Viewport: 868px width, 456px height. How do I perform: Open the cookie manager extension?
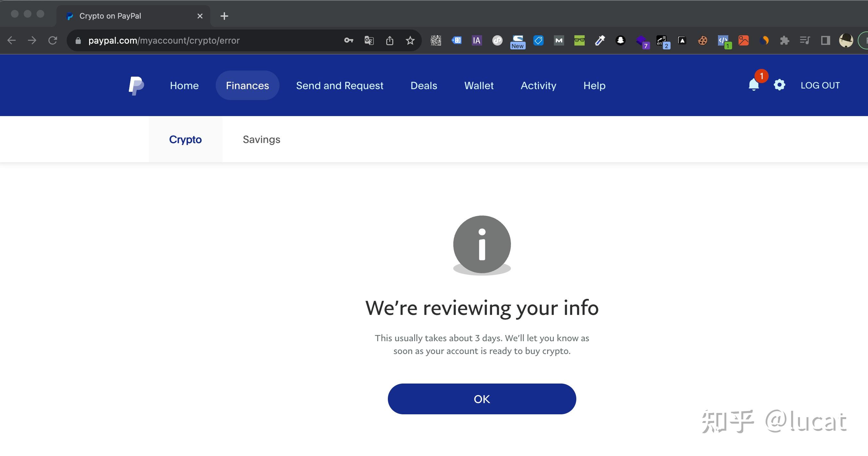coord(703,40)
